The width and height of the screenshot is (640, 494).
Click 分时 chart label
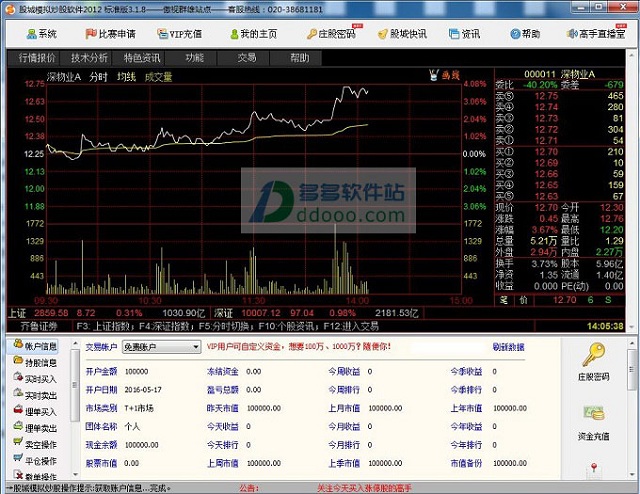tap(98, 77)
